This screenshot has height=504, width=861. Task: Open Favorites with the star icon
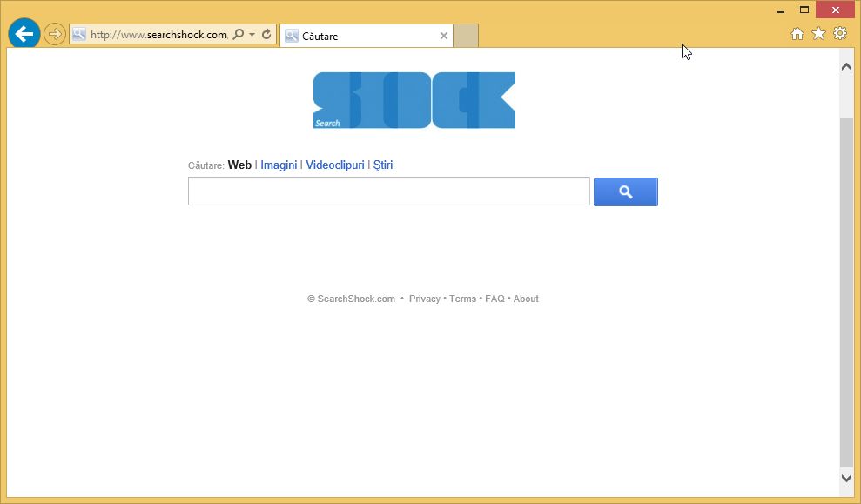tap(818, 34)
